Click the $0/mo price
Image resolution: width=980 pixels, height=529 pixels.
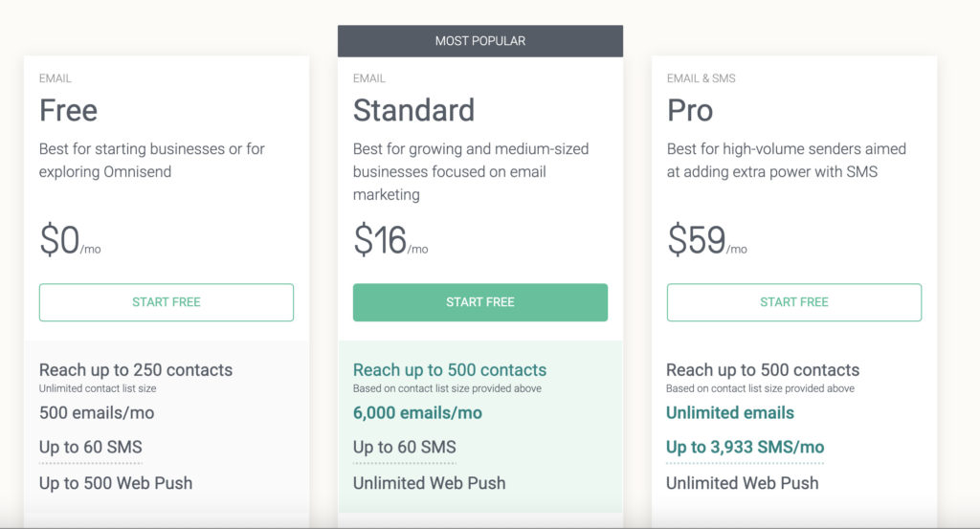click(x=70, y=240)
